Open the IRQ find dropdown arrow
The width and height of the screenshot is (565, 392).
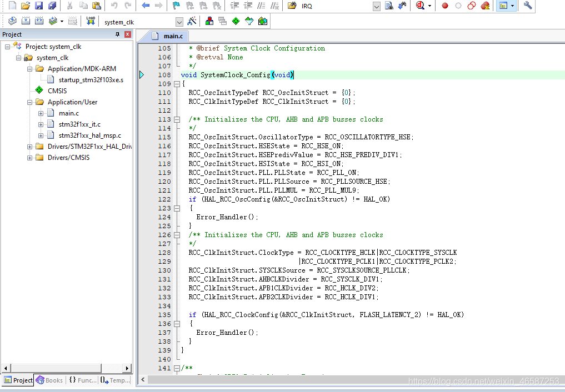click(377, 6)
